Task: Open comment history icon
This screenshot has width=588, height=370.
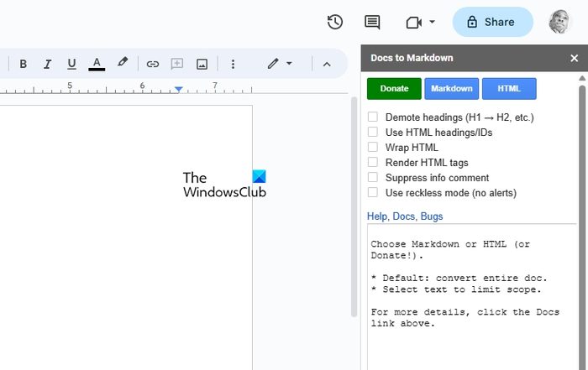Action: pos(372,22)
